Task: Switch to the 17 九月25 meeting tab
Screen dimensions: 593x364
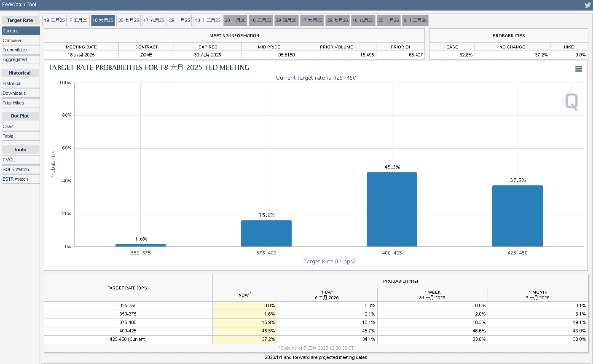Action: click(154, 20)
